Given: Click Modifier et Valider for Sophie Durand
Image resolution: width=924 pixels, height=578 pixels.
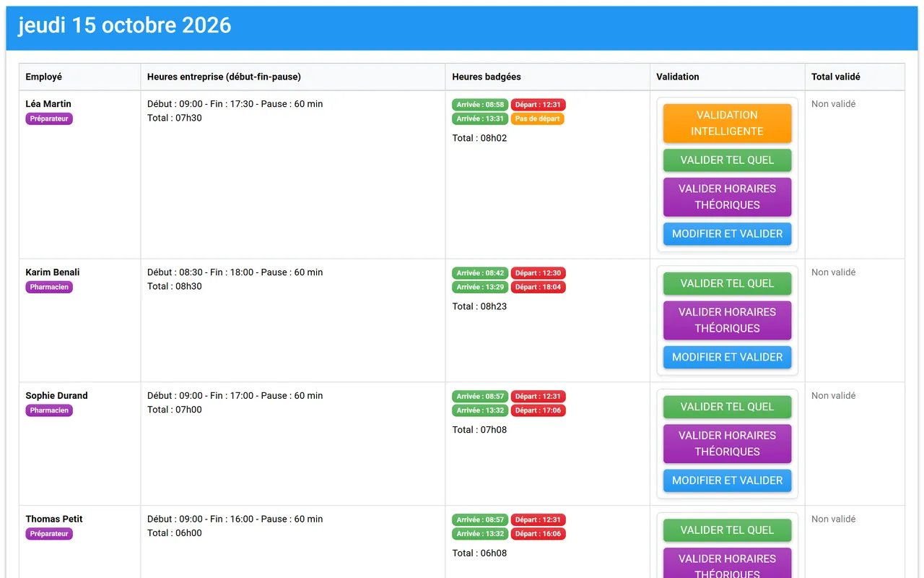Looking at the screenshot, I should (x=727, y=480).
